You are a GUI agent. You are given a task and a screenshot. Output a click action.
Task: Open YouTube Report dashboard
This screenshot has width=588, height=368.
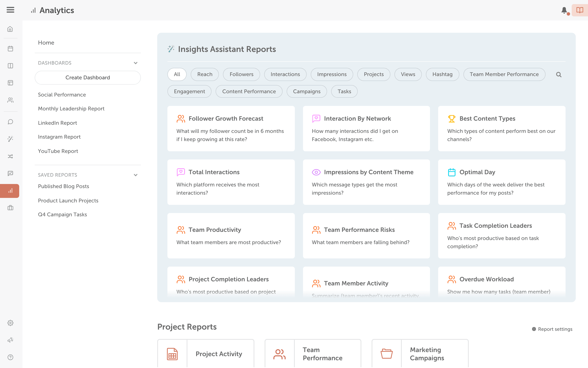pos(58,151)
